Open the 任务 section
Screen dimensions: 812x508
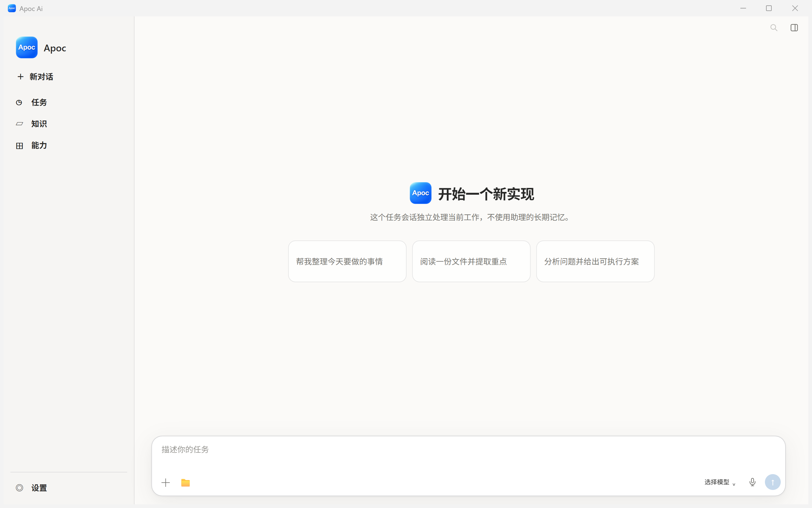click(32, 102)
